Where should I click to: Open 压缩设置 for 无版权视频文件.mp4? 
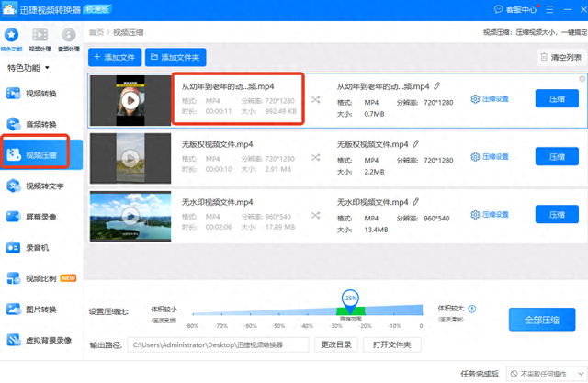pos(490,157)
